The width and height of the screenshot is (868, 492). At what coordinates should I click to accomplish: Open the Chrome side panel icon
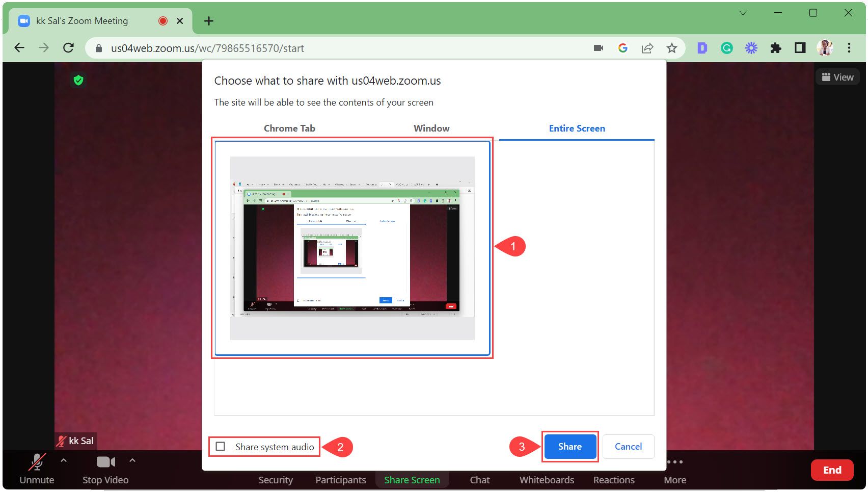click(799, 47)
